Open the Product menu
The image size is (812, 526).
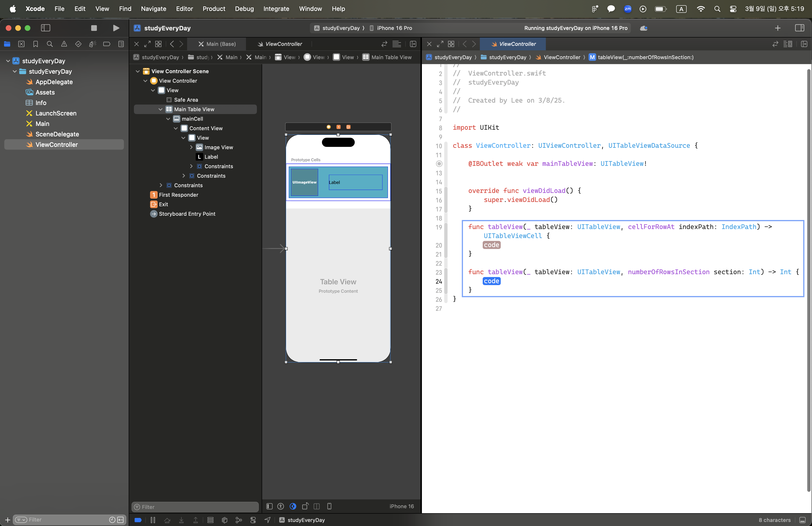pos(214,9)
